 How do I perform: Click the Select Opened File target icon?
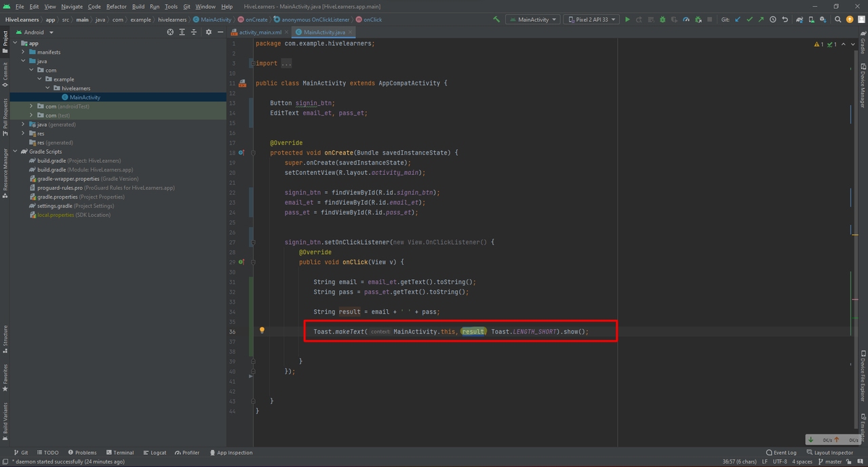pos(170,32)
